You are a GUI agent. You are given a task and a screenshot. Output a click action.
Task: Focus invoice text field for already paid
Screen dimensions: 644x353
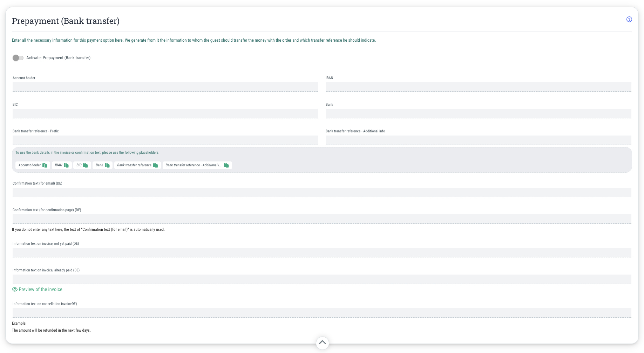(322, 279)
